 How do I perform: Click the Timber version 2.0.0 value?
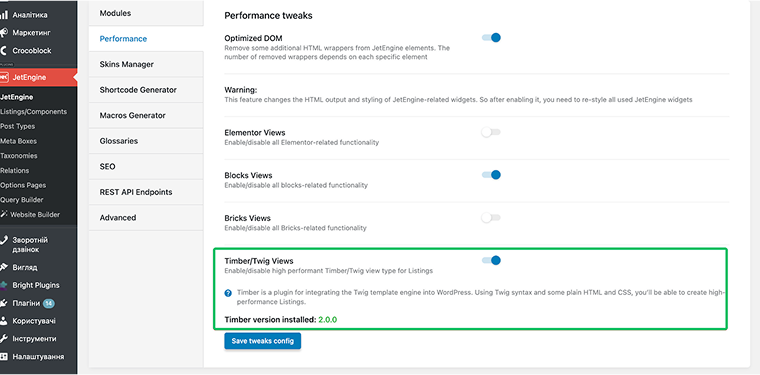tap(327, 320)
